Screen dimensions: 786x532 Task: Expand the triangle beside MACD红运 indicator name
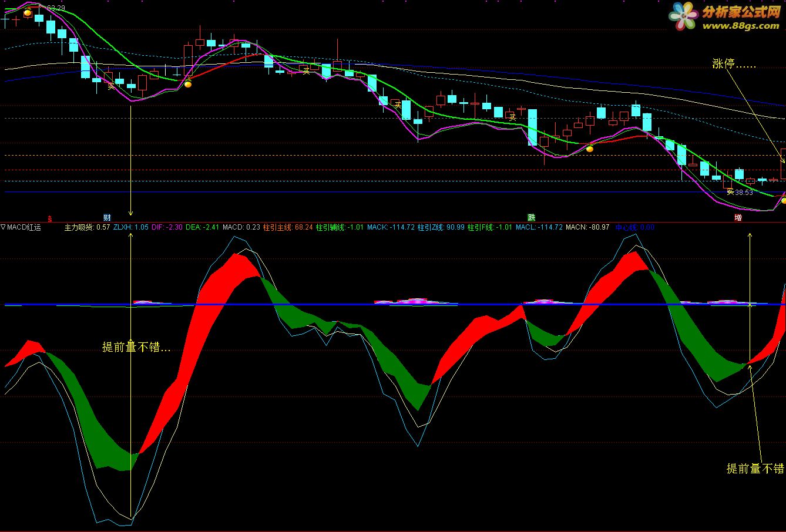[x=3, y=227]
